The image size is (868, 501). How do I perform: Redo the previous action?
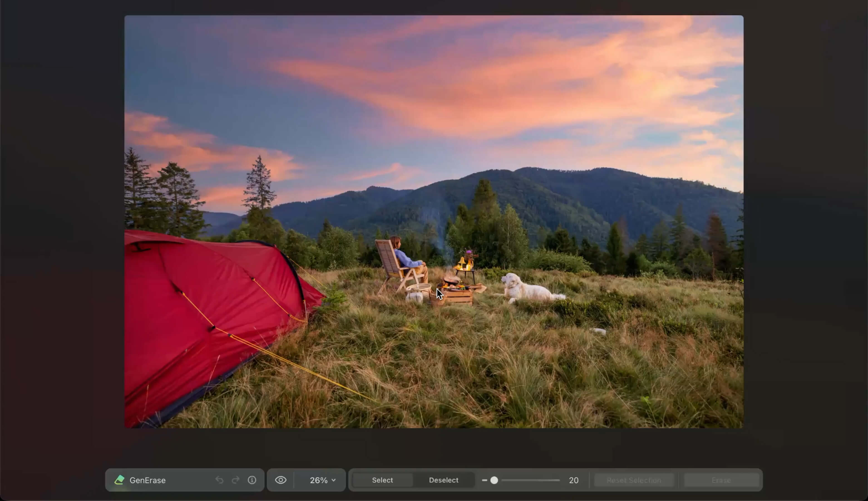tap(236, 480)
